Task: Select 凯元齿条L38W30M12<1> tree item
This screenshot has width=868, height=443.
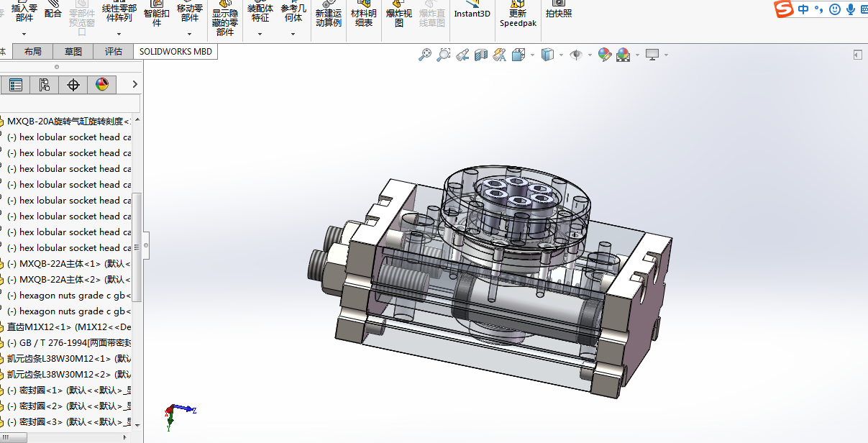Action: (x=69, y=358)
